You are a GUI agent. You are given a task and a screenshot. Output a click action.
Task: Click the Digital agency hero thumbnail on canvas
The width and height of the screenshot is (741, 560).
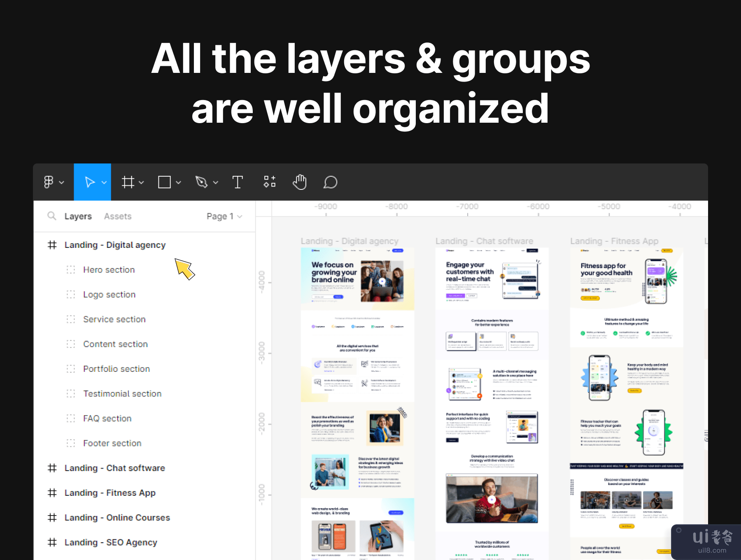click(x=357, y=279)
